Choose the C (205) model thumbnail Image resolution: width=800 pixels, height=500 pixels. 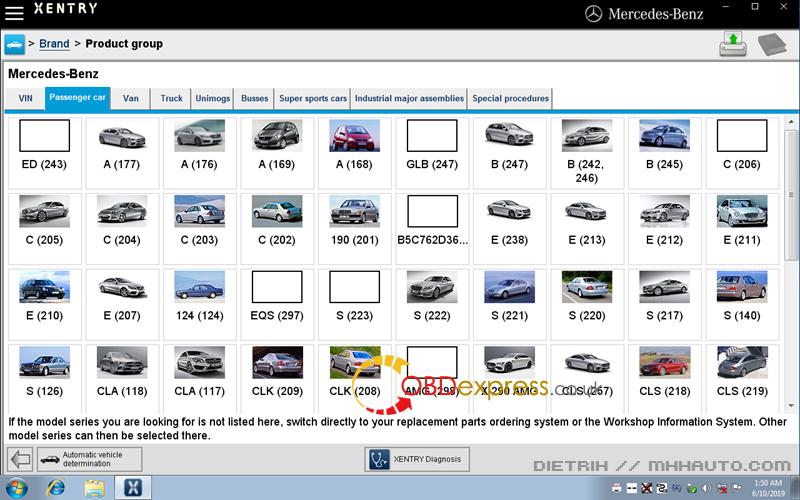pyautogui.click(x=44, y=222)
